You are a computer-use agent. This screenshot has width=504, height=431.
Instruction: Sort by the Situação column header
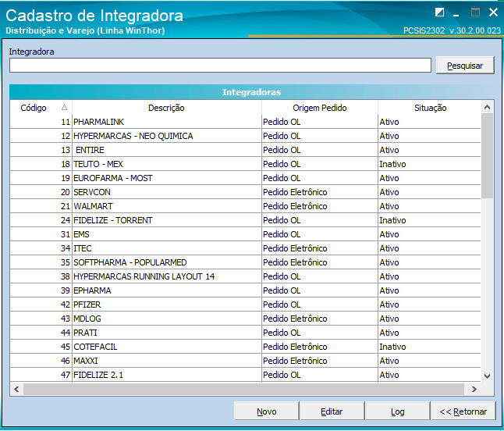coord(430,108)
